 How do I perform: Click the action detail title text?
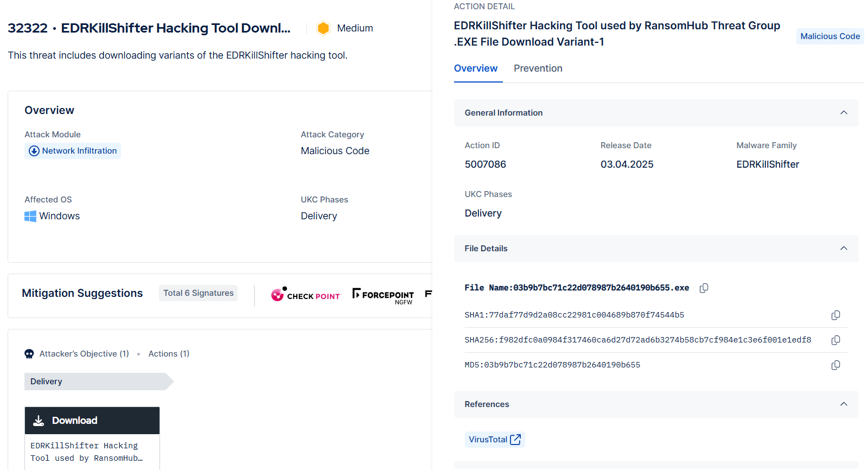point(617,34)
